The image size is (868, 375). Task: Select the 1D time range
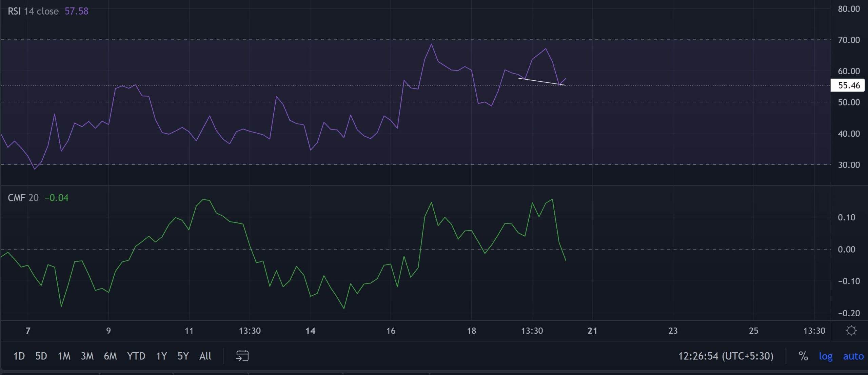[19, 356]
